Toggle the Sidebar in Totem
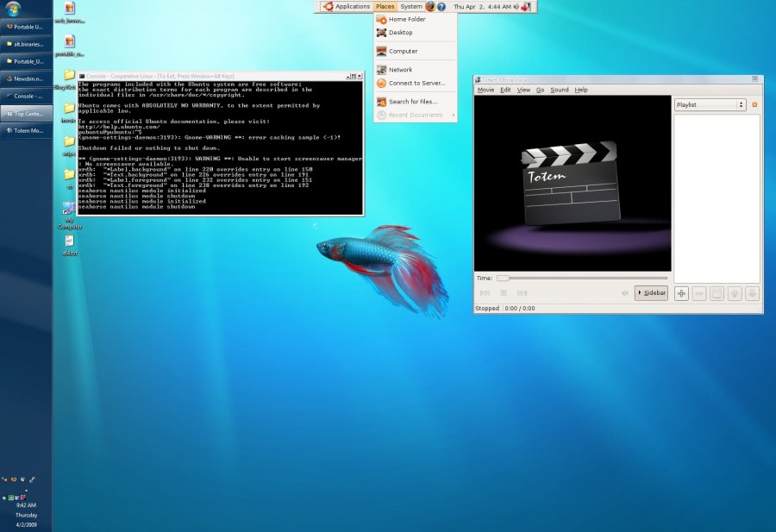 pos(651,293)
